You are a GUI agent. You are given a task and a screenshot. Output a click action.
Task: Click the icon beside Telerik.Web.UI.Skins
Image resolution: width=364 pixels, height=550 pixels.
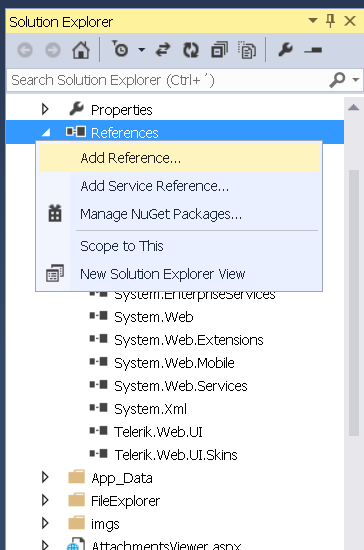tap(99, 454)
